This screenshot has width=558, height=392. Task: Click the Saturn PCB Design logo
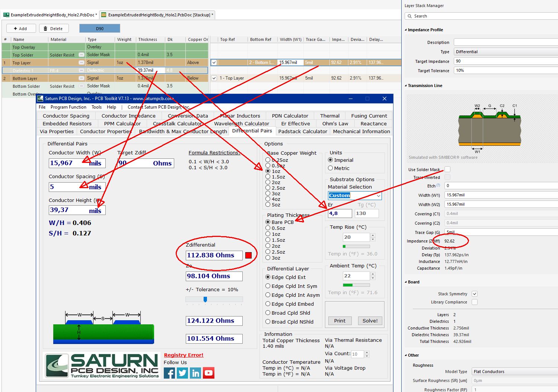(x=102, y=365)
